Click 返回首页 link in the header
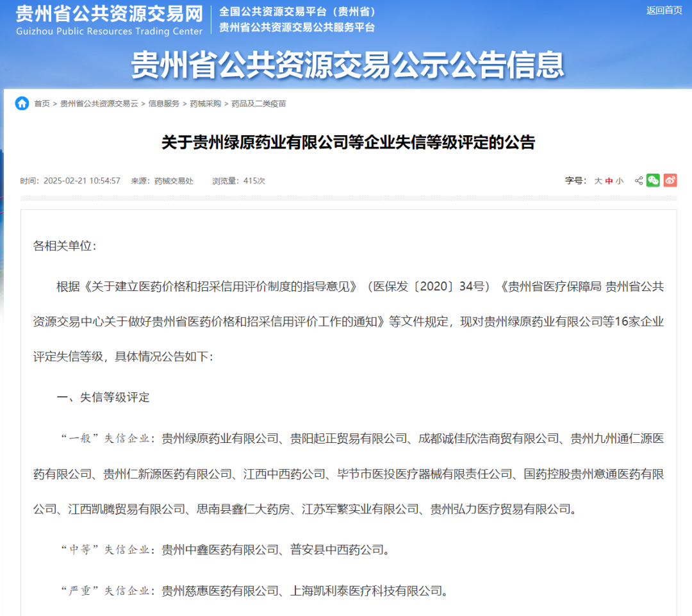This screenshot has height=616, width=692. click(664, 10)
